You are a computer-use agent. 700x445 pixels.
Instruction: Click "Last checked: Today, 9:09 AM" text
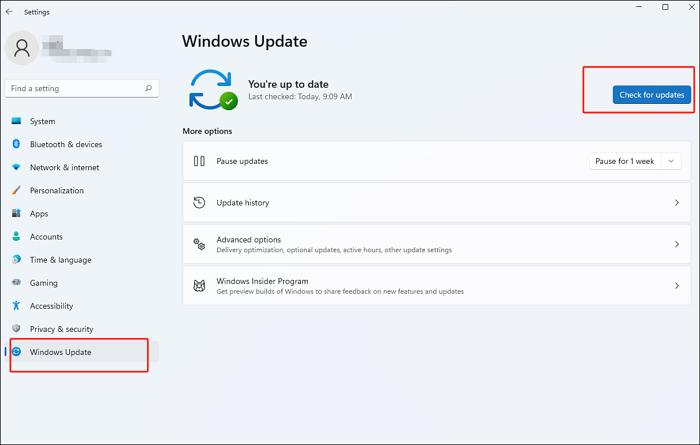click(x=300, y=96)
